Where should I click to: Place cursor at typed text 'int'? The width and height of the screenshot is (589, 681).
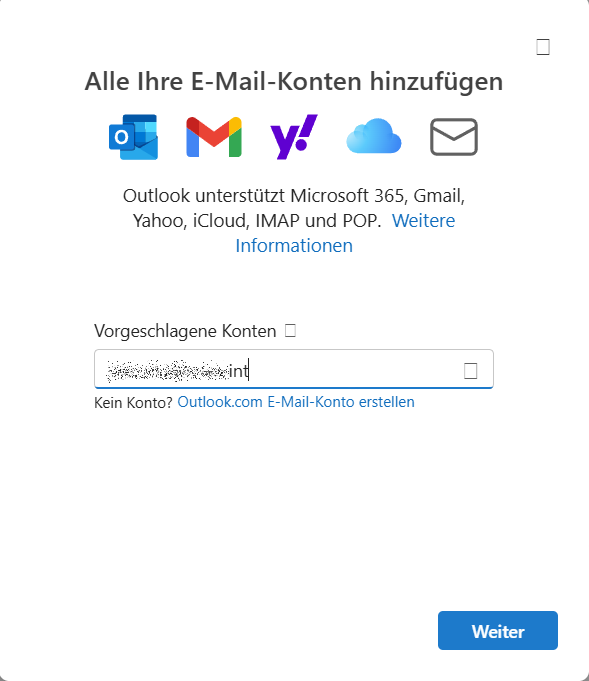[x=239, y=371]
